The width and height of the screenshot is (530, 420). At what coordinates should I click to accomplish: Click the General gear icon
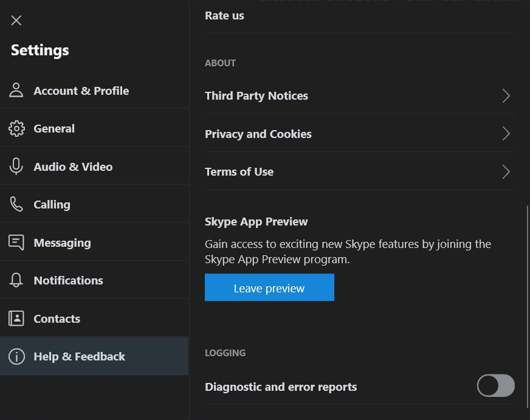16,128
